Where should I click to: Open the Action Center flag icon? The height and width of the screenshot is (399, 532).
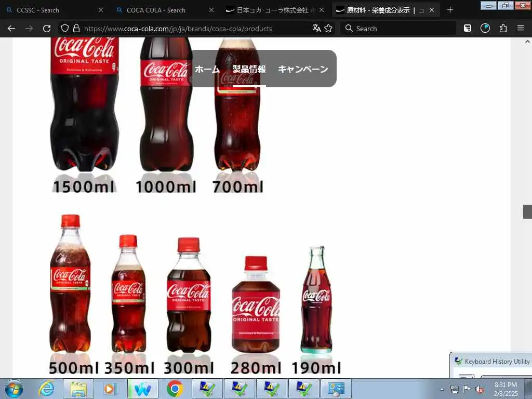467,389
